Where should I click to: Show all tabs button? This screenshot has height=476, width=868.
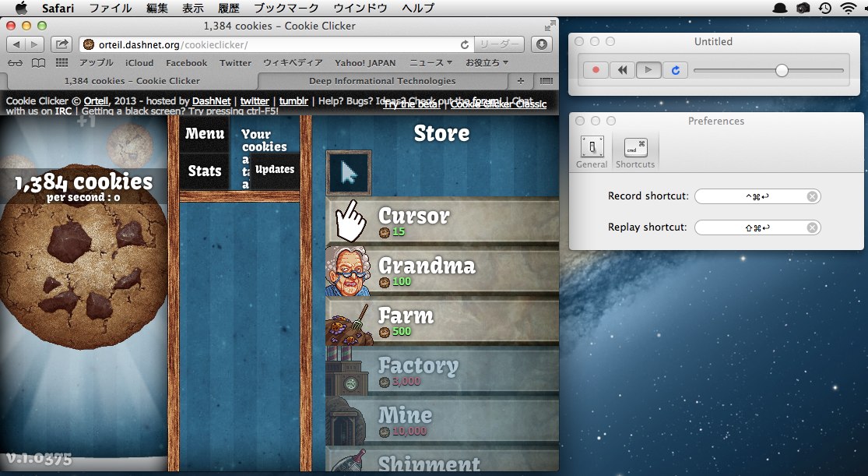[x=546, y=81]
